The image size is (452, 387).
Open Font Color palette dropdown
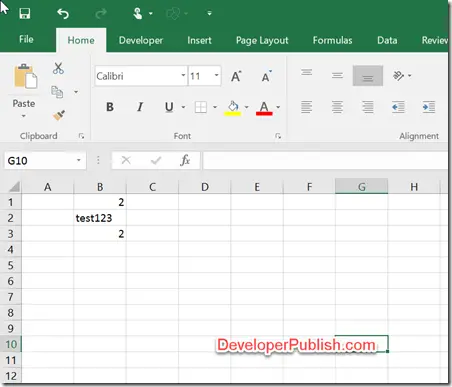click(x=278, y=107)
